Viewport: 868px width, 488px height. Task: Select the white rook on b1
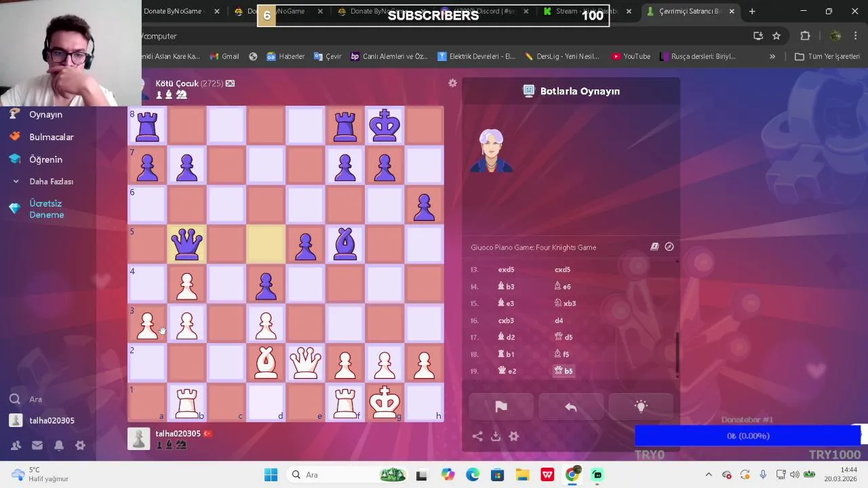(x=187, y=402)
